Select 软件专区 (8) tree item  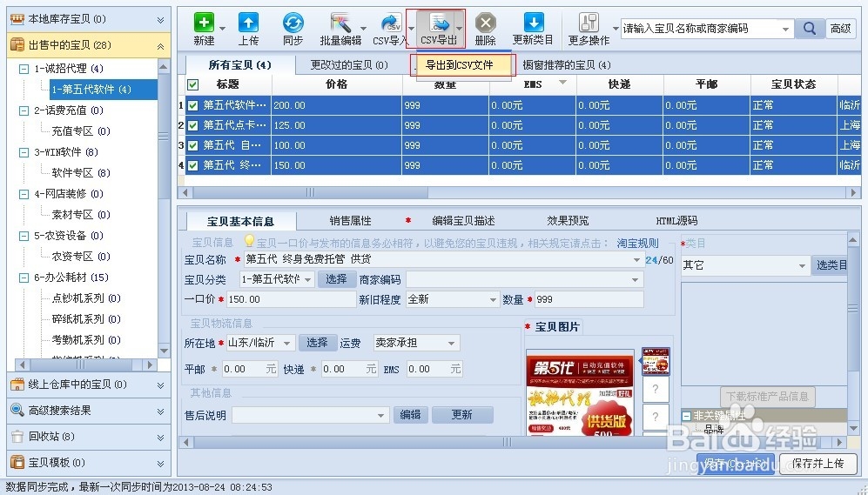tap(81, 173)
